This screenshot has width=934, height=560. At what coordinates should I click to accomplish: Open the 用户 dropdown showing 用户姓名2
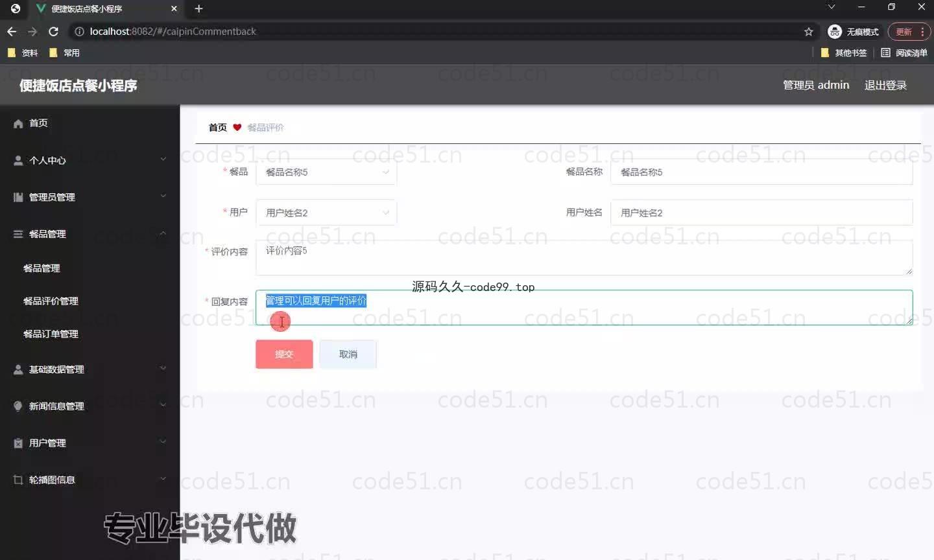pyautogui.click(x=326, y=213)
